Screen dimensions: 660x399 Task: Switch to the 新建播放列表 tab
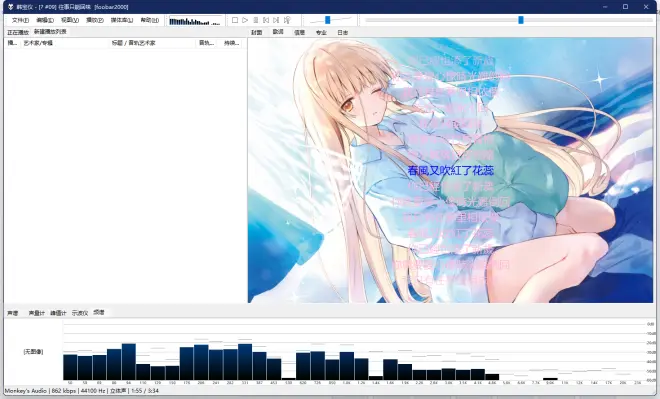tap(50, 32)
